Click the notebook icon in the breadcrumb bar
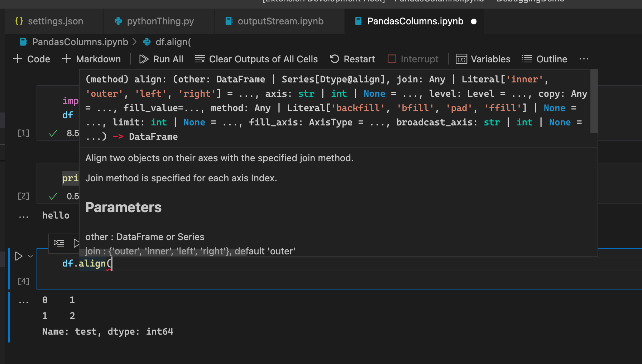 coord(23,42)
